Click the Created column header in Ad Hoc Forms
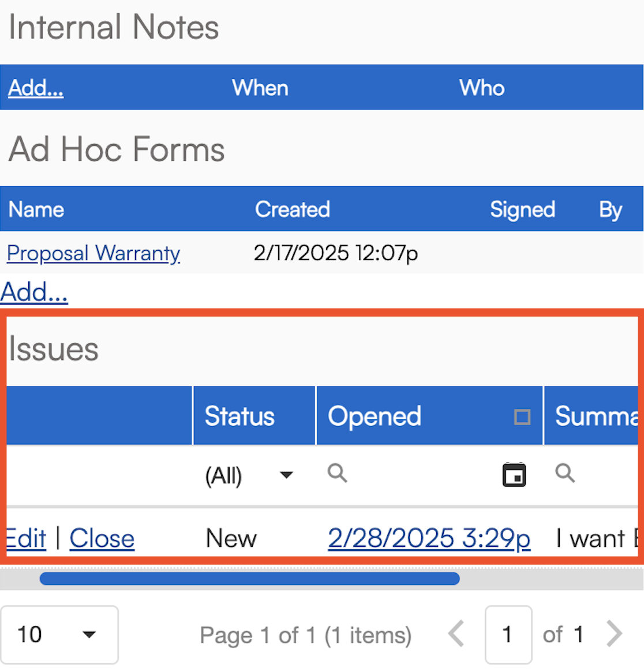This screenshot has width=644, height=669. coord(293,209)
